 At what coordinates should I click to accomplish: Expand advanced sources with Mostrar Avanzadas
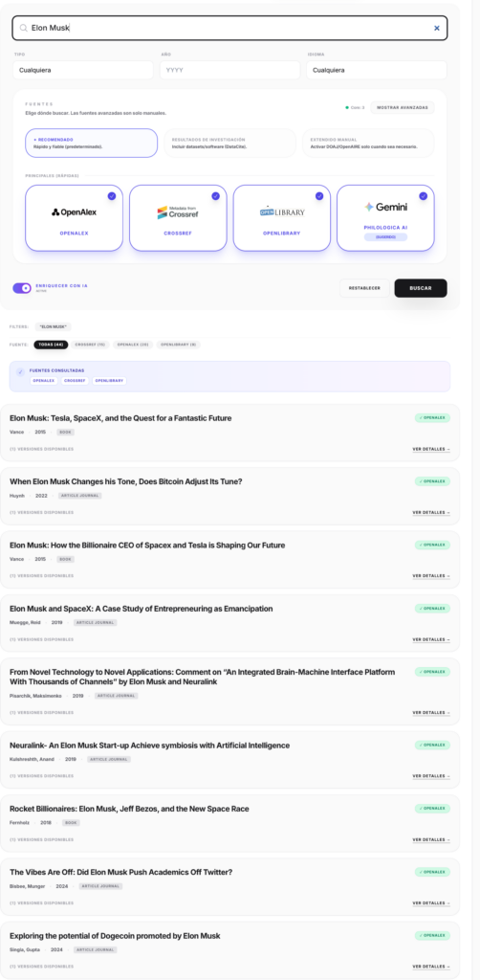click(x=403, y=107)
